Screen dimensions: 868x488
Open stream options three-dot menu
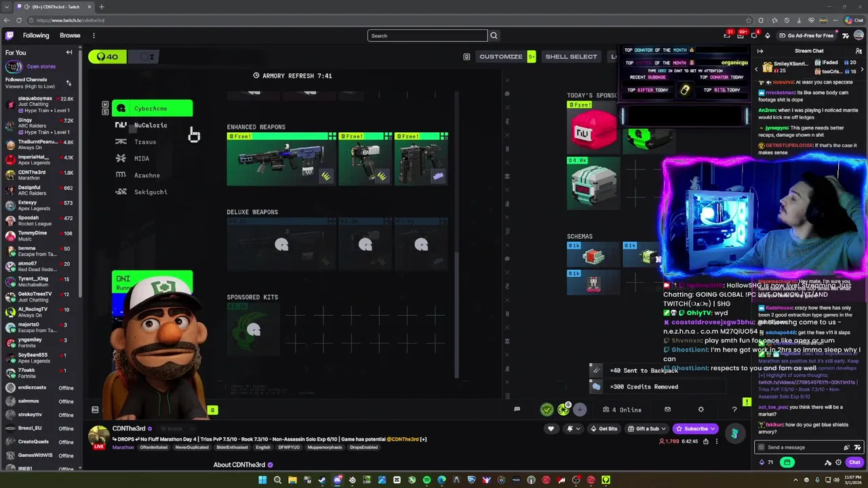point(717,441)
